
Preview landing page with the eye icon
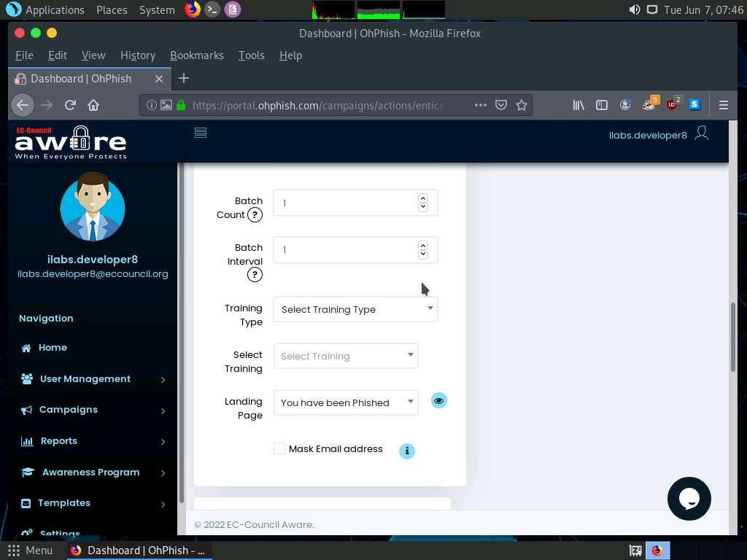tap(438, 401)
